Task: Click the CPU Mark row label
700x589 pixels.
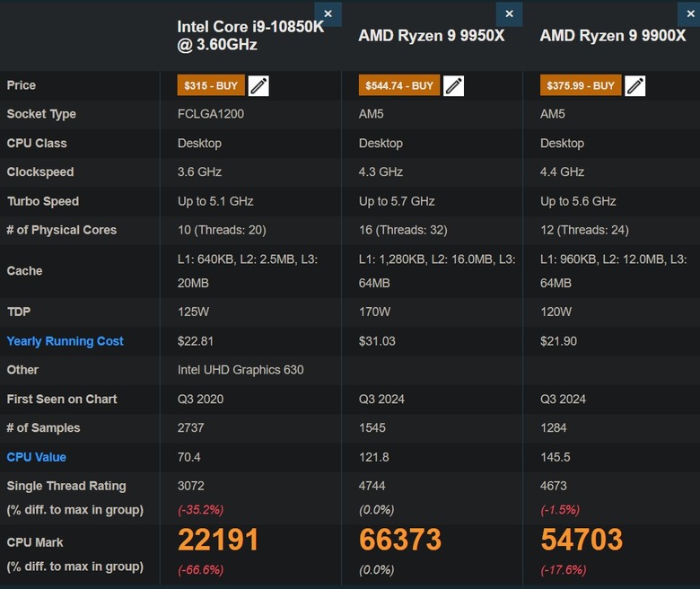Action: tap(35, 542)
